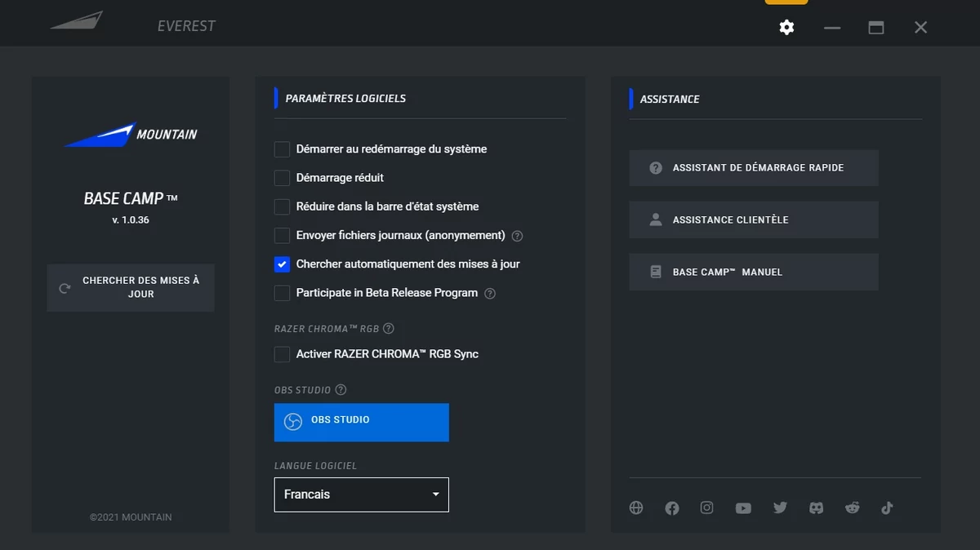The width and height of the screenshot is (980, 550).
Task: Open the TikTok icon
Action: click(x=888, y=508)
